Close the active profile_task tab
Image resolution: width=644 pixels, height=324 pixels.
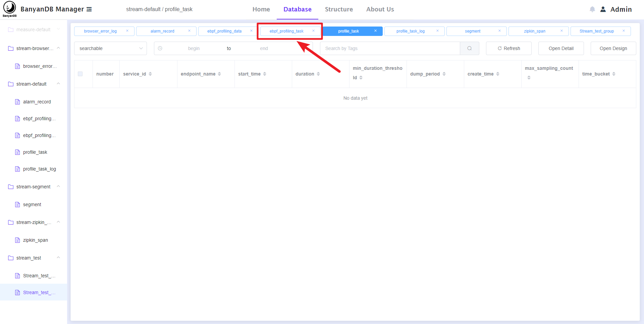pos(375,31)
